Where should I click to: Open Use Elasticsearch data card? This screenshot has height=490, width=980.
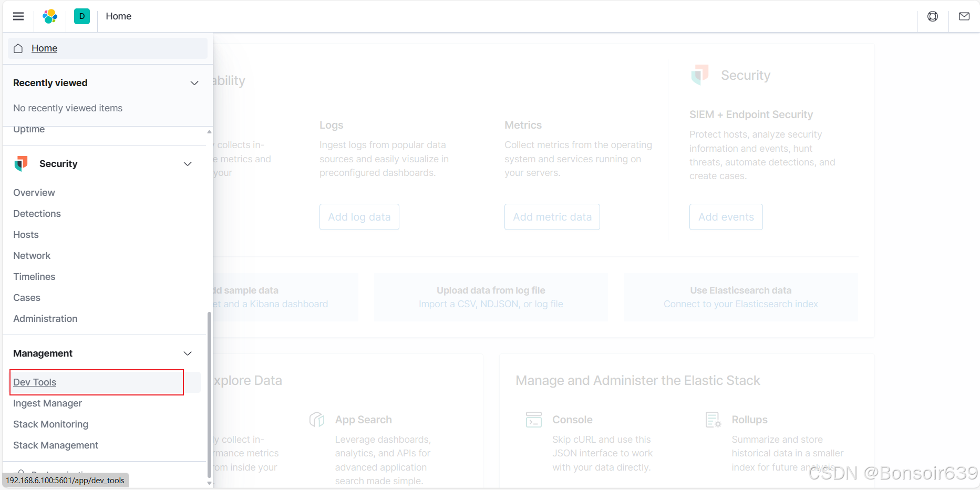(x=741, y=297)
